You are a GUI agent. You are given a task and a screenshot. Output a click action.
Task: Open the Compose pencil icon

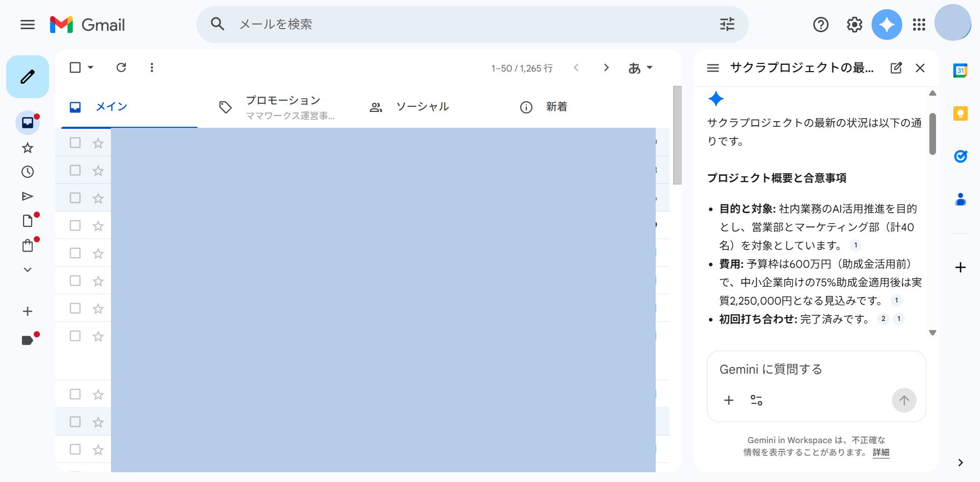pyautogui.click(x=27, y=76)
